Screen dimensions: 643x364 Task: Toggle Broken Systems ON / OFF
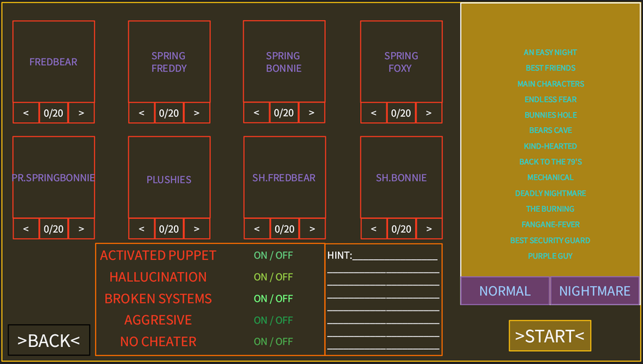click(273, 298)
